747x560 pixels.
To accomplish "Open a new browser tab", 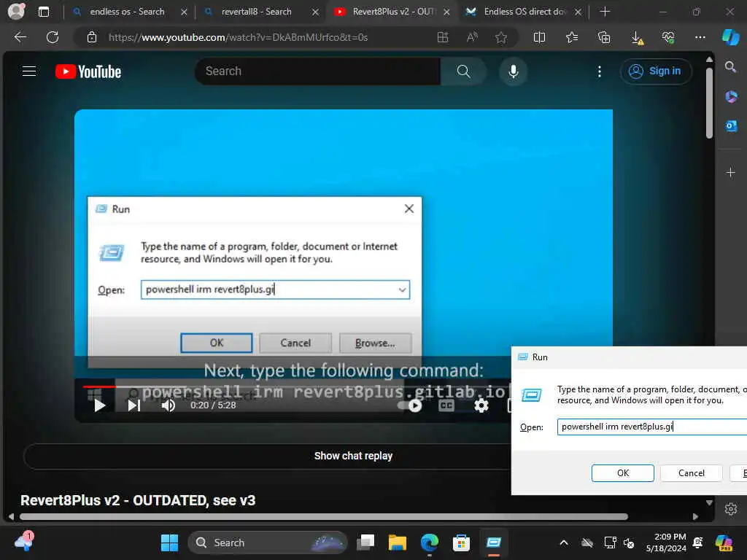I will [605, 12].
